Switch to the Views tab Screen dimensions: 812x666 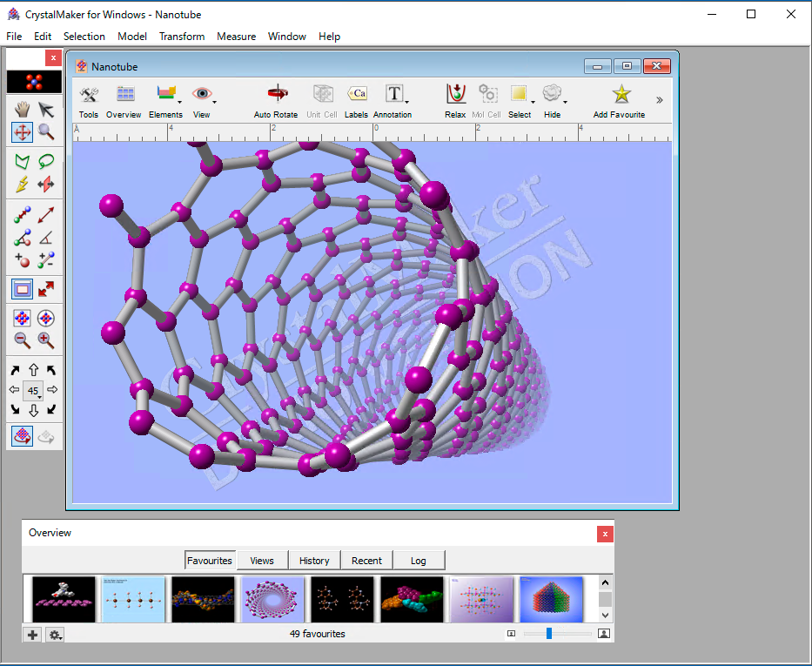coord(262,561)
